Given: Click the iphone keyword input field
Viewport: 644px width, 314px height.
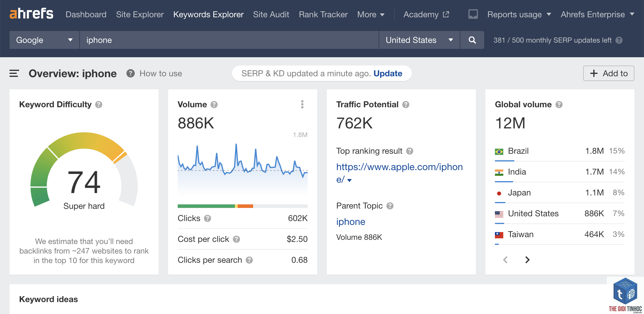Looking at the screenshot, I should point(229,40).
